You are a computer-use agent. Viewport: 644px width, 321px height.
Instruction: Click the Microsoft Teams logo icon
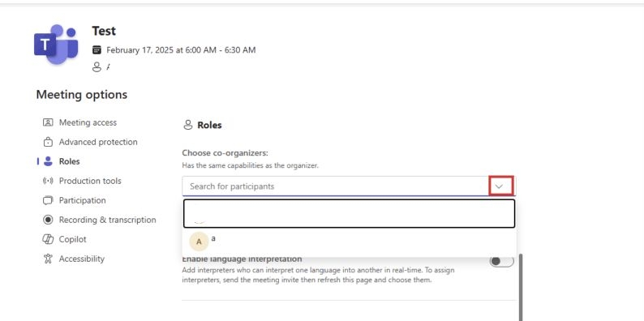(x=56, y=45)
